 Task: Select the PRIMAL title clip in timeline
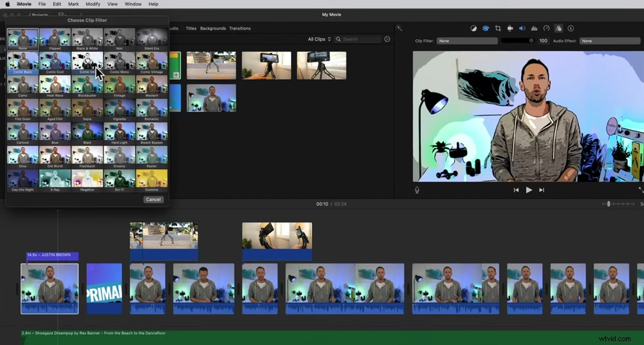104,289
